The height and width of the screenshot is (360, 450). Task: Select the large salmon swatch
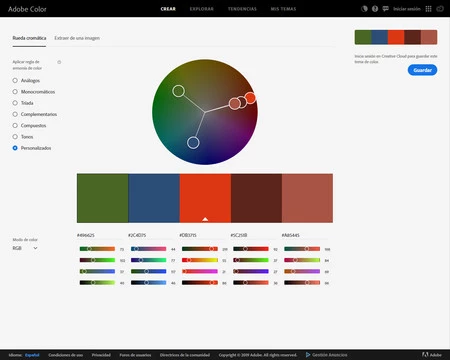pyautogui.click(x=307, y=198)
